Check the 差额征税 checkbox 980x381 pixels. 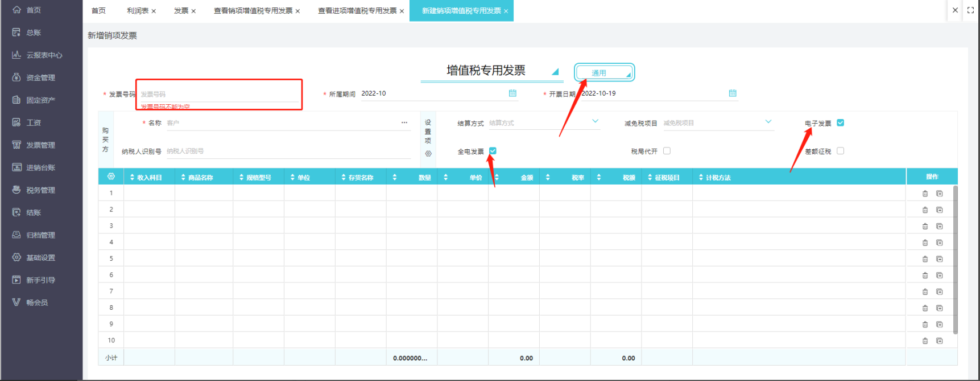point(841,151)
